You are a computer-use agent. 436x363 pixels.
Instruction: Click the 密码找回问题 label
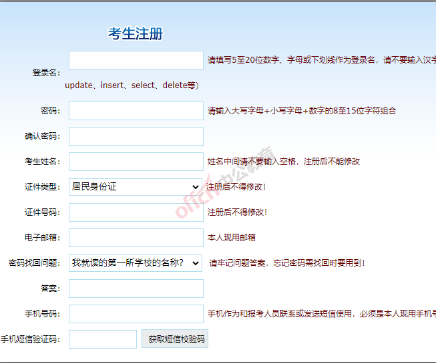pos(34,263)
